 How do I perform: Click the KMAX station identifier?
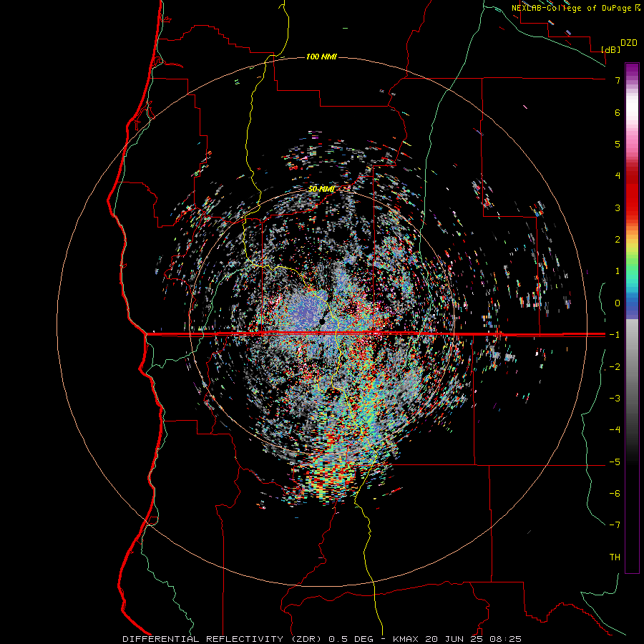tap(406, 639)
